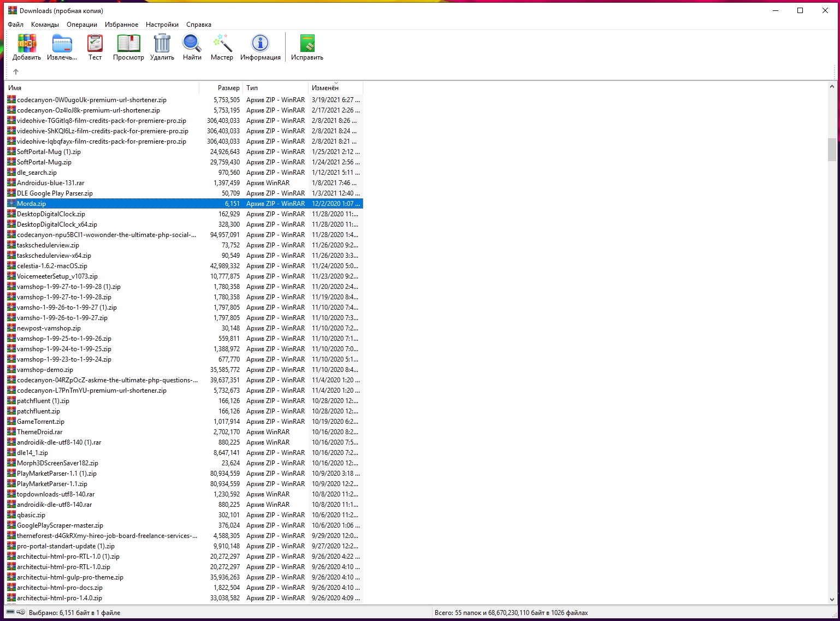Select codecanyon-L7PnTmYU-premium-url-shortener.zip
The width and height of the screenshot is (840, 621).
tap(185, 391)
